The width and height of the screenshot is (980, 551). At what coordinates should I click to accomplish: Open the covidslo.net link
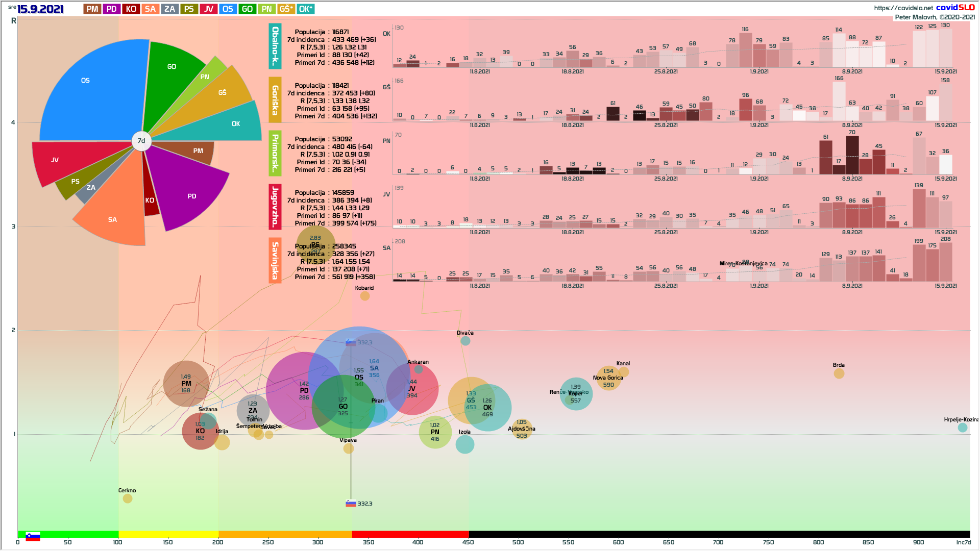coord(903,8)
